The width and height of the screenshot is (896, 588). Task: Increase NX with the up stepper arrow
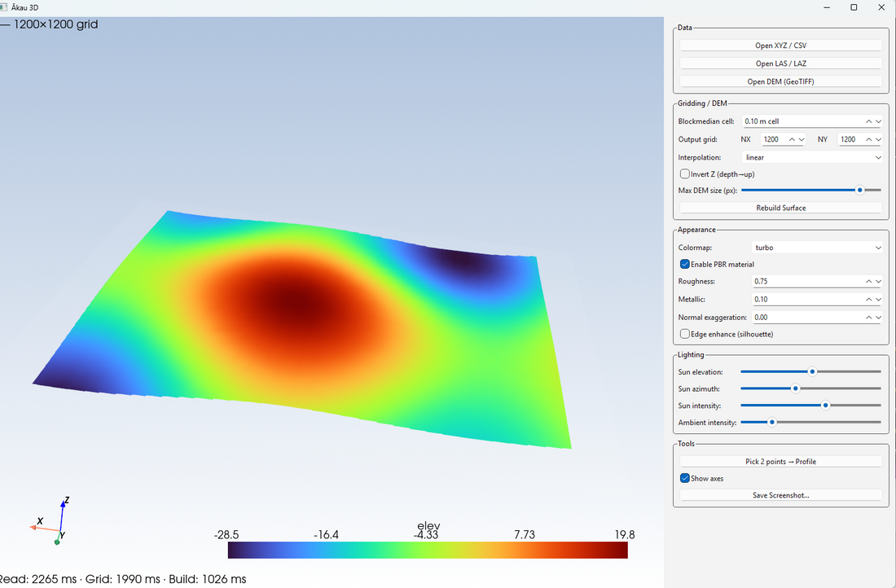click(792, 139)
